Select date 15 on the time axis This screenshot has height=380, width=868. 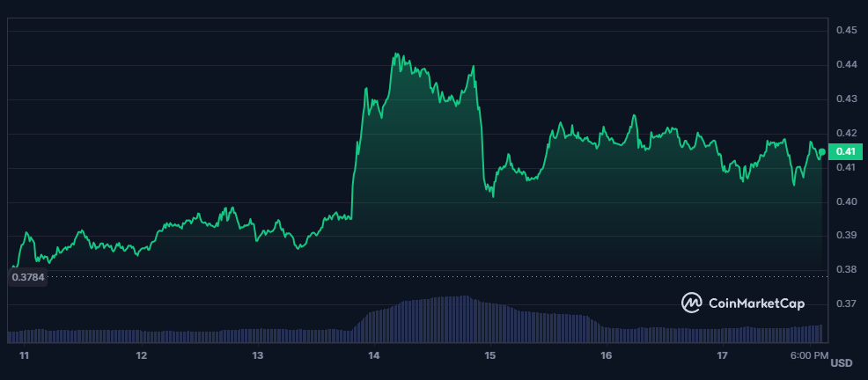[x=490, y=356]
